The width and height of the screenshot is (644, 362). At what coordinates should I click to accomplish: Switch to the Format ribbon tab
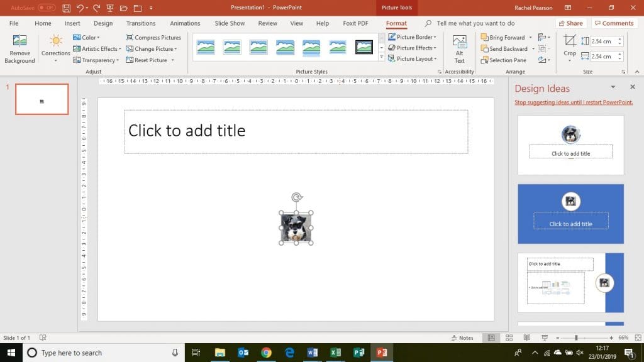pyautogui.click(x=396, y=23)
